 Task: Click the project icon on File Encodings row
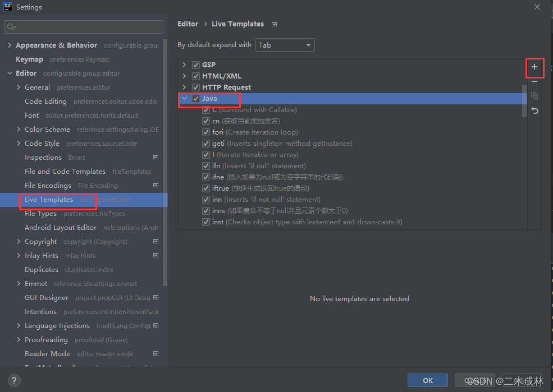coord(156,185)
